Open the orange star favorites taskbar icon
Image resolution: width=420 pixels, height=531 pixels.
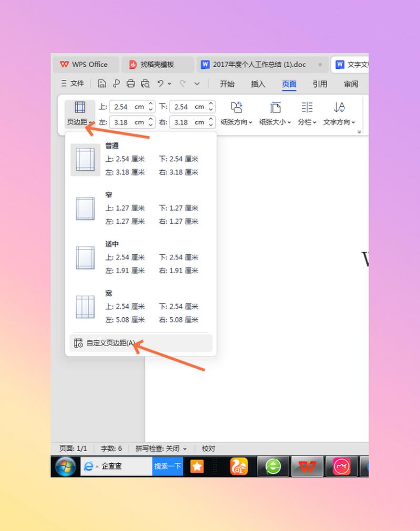(x=197, y=466)
